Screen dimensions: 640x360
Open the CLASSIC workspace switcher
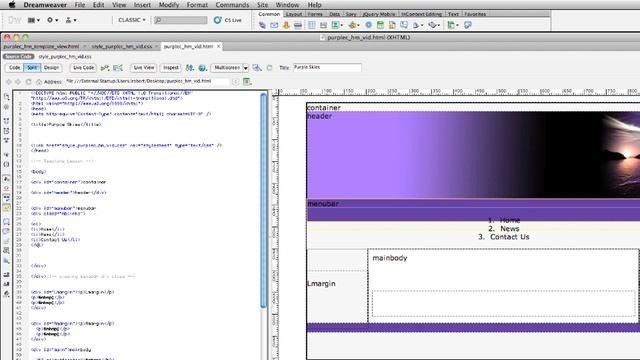pyautogui.click(x=132, y=20)
